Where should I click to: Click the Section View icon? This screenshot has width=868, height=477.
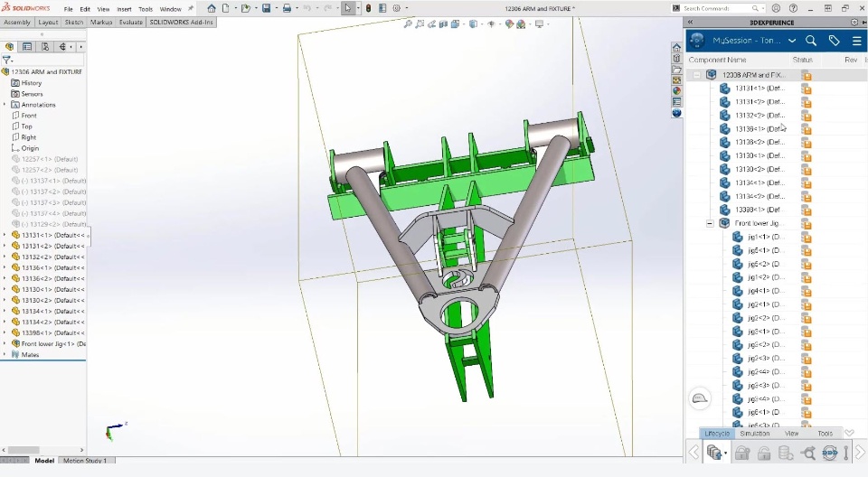(x=443, y=23)
